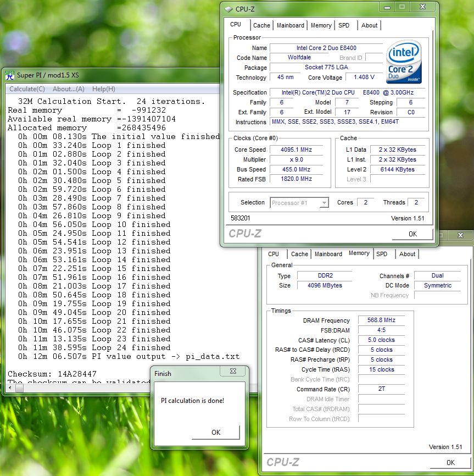The height and width of the screenshot is (476, 474).
Task: Select About tab in rear CPU-Z memory window
Action: (x=407, y=254)
